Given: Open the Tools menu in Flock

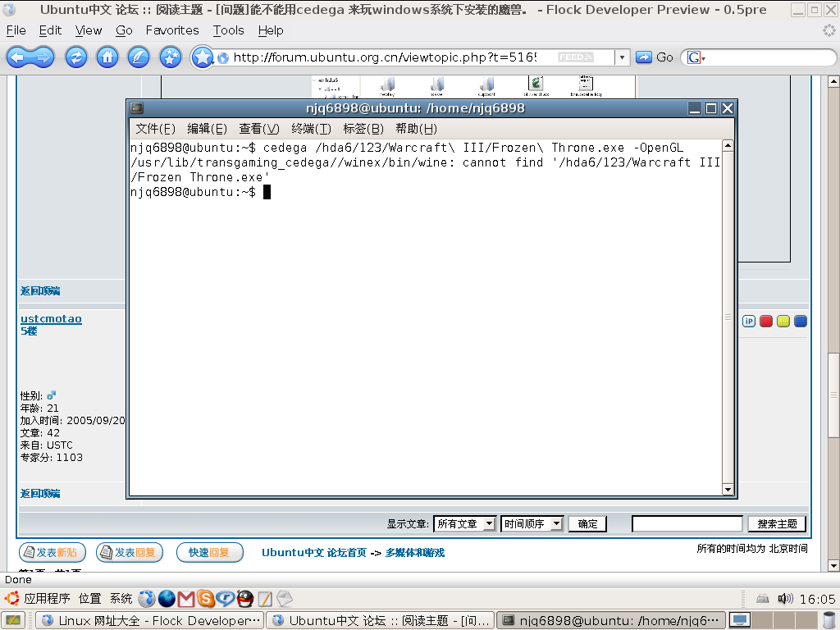Looking at the screenshot, I should (228, 30).
